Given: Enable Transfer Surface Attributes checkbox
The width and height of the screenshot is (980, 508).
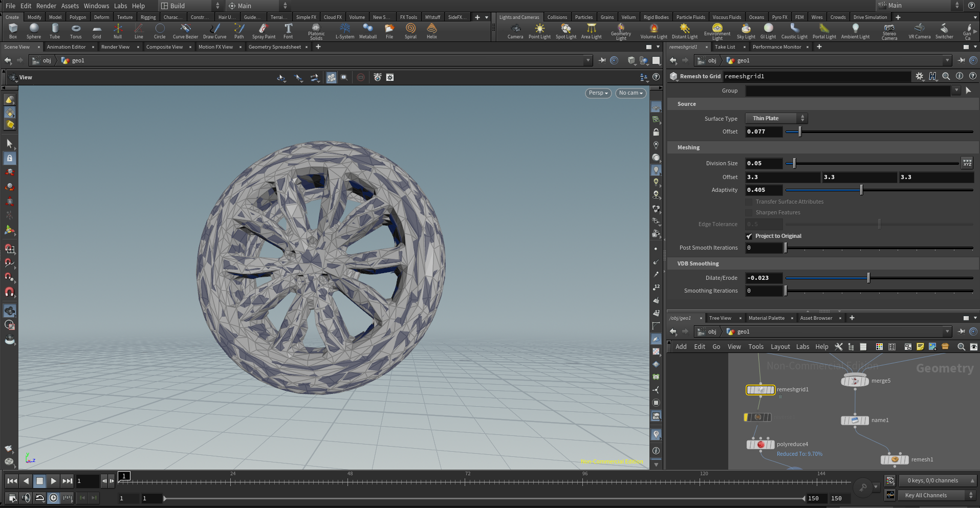Looking at the screenshot, I should (749, 202).
